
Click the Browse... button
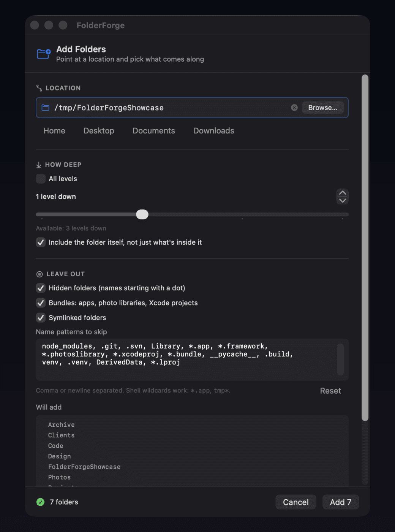[323, 108]
